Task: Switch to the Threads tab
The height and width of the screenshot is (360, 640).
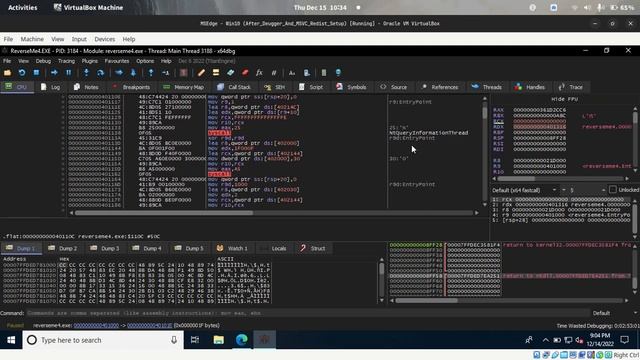Action: pos(487,87)
